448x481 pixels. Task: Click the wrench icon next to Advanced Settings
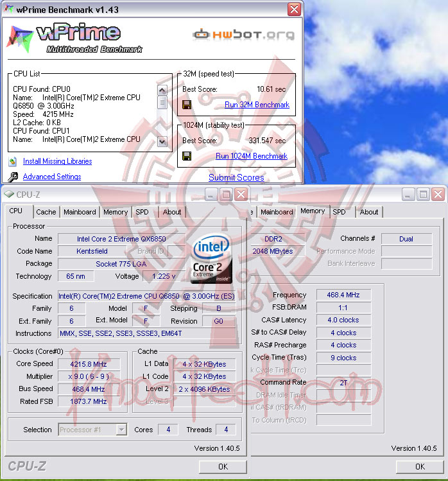click(13, 177)
